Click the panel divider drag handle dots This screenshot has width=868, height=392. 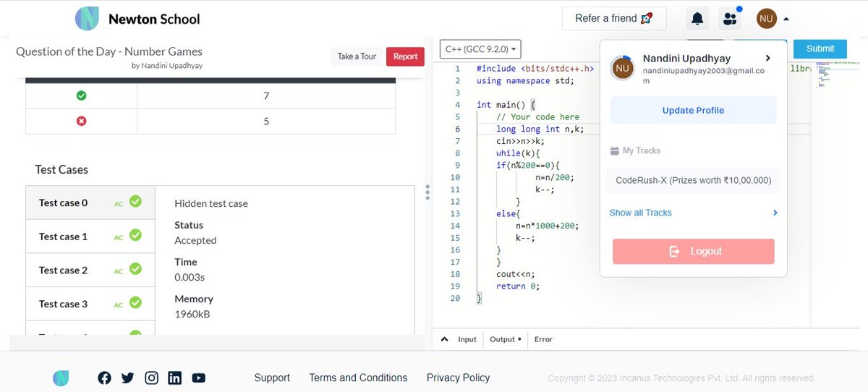[x=427, y=192]
